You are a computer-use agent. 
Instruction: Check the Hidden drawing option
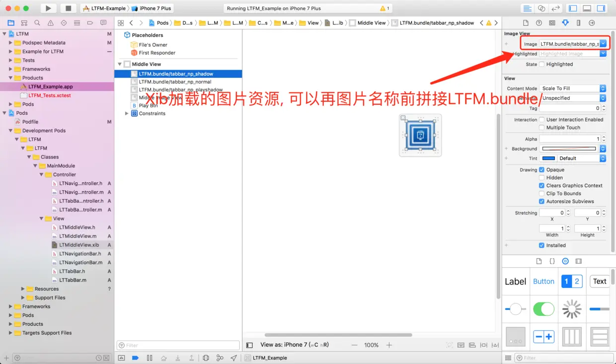tap(541, 177)
